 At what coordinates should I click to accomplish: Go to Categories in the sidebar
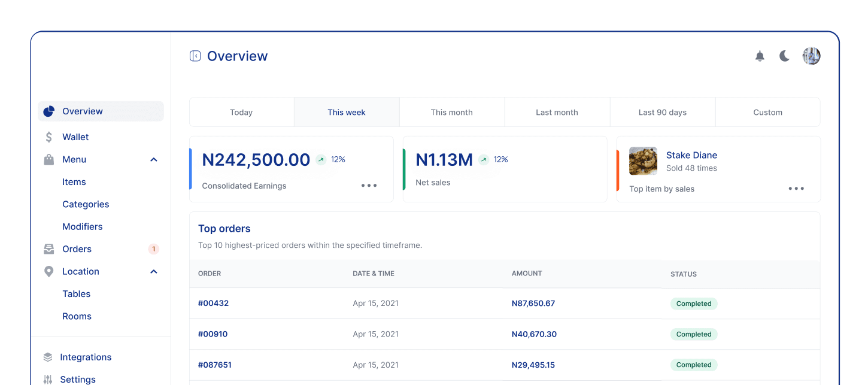coord(86,204)
